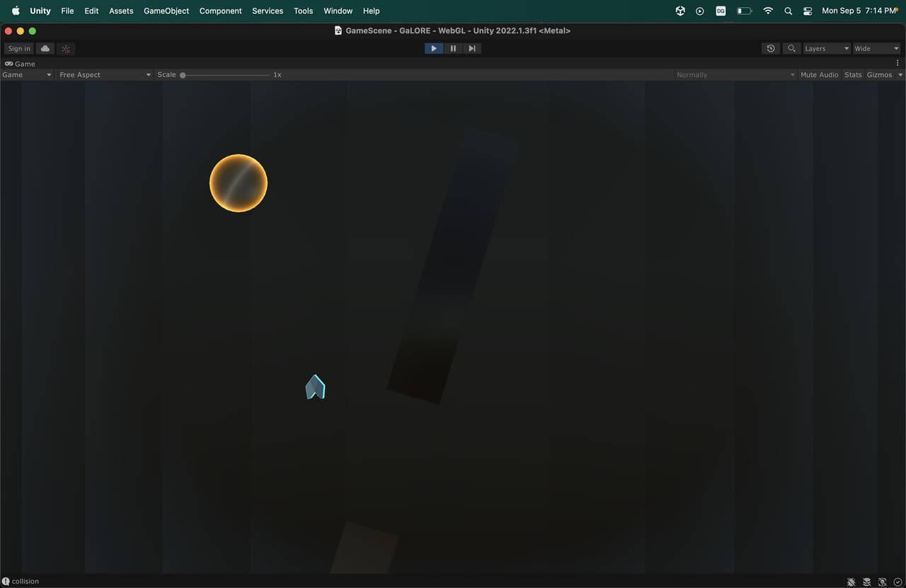Click the Sign in button

[x=19, y=48]
